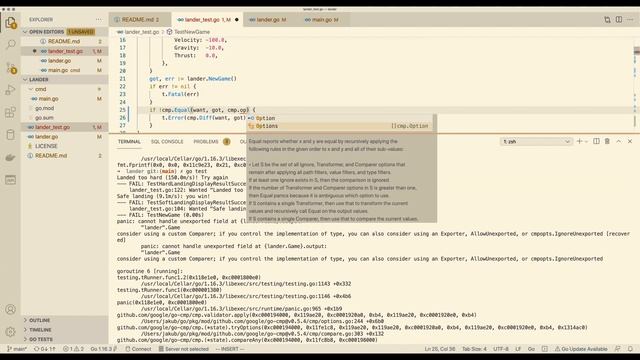Open lander.go in Open Editors list

[x=64, y=60]
